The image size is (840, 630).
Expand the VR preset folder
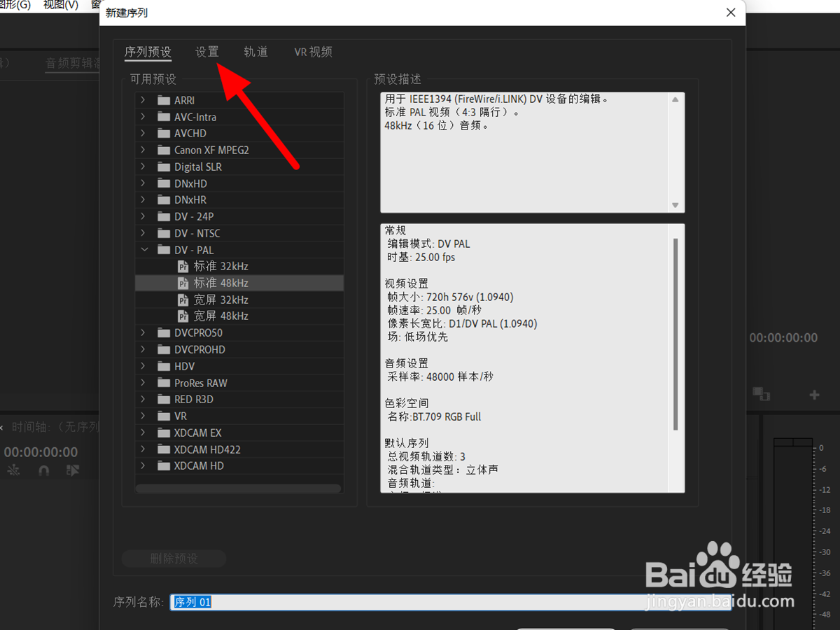tap(143, 416)
